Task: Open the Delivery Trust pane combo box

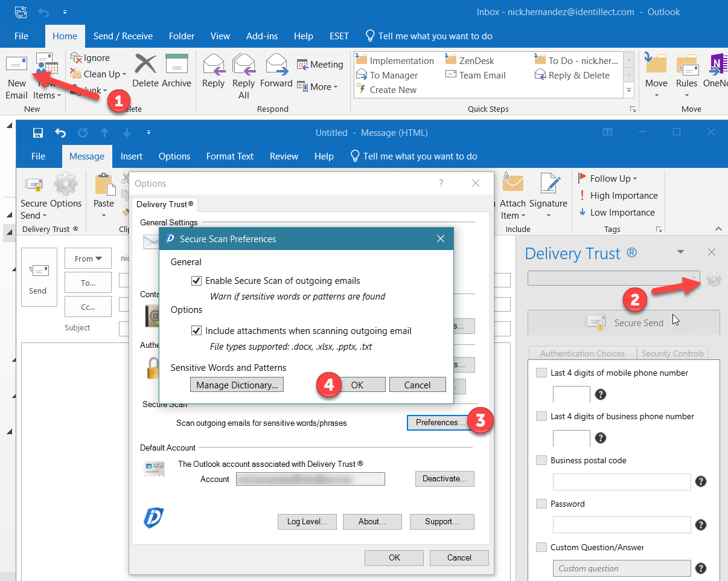Action: click(614, 278)
